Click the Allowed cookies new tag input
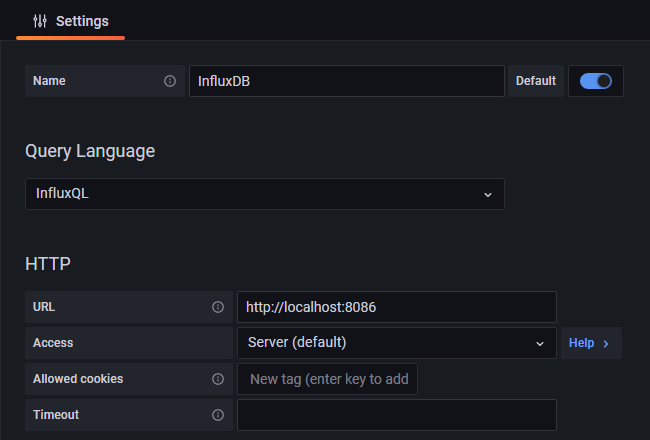This screenshot has height=440, width=650. 327,379
